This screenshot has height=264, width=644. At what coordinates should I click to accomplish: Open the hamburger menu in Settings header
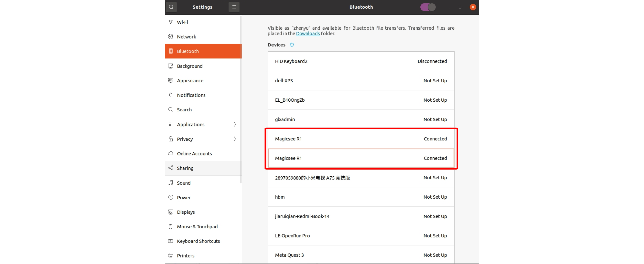[x=234, y=7]
